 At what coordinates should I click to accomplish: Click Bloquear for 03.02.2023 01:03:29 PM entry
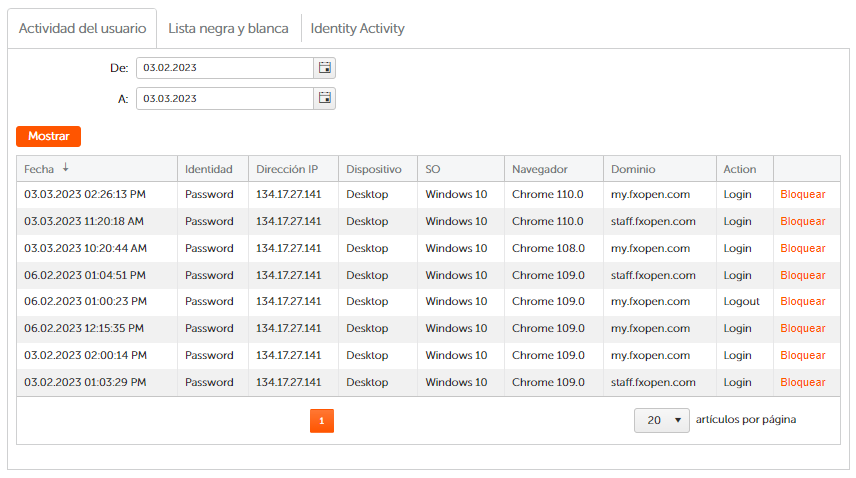802,382
